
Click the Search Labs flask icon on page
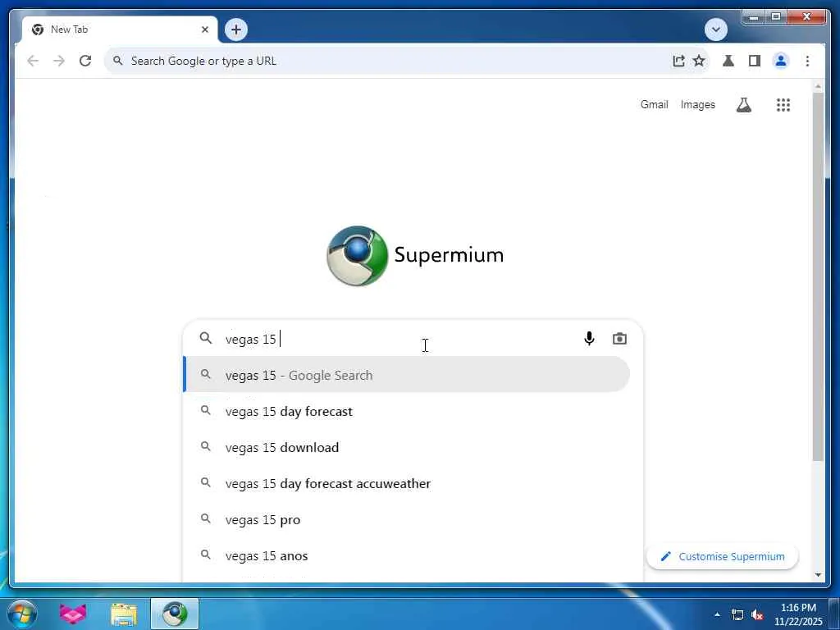coord(743,104)
